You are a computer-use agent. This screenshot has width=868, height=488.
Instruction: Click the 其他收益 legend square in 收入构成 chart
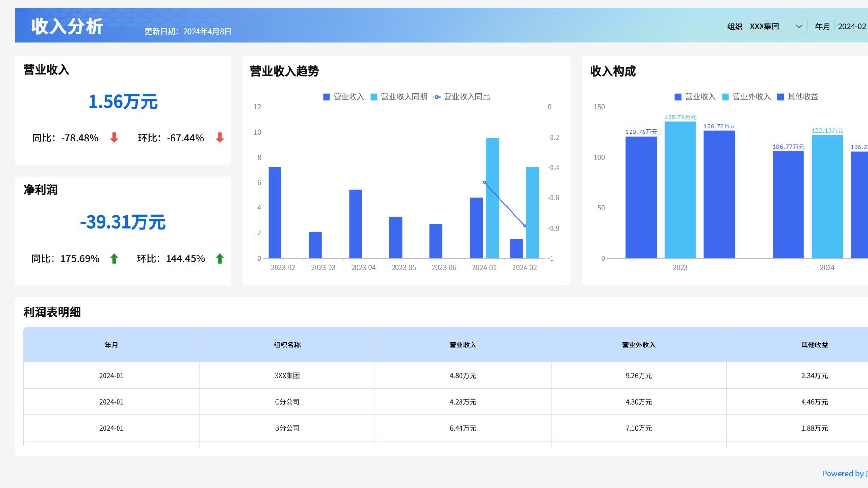[x=781, y=96]
